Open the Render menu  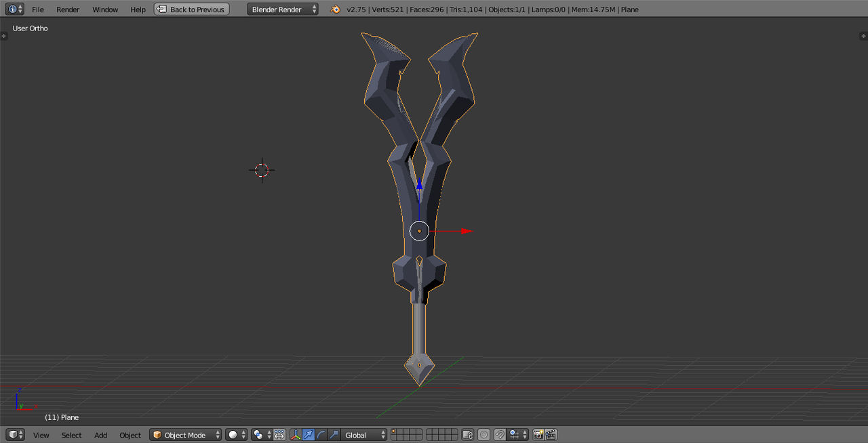tap(68, 9)
